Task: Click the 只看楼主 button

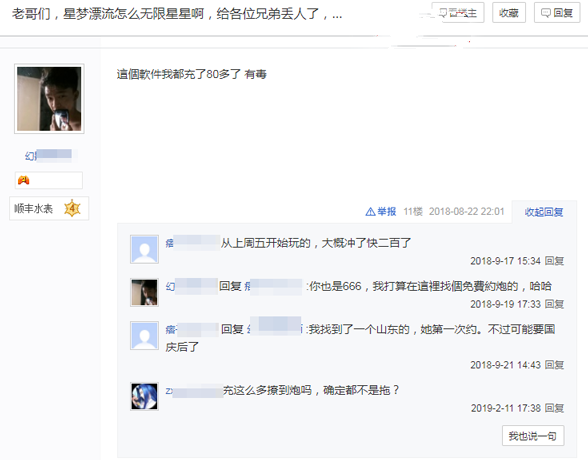Action: [x=458, y=13]
